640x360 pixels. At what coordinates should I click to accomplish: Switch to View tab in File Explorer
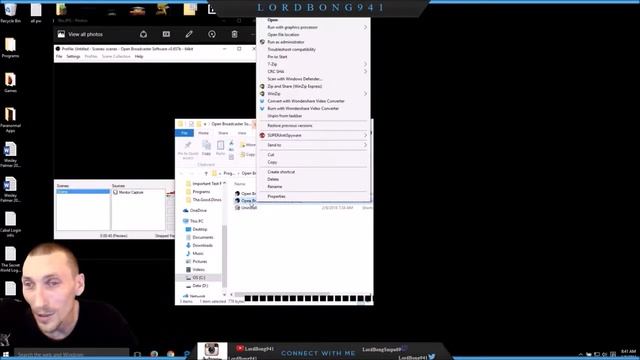click(x=242, y=133)
